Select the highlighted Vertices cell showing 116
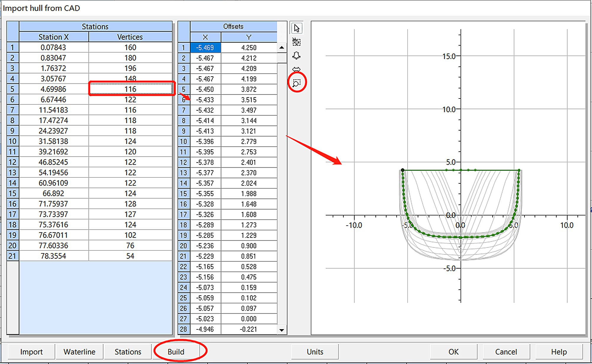This screenshot has width=592, height=364. coord(131,89)
